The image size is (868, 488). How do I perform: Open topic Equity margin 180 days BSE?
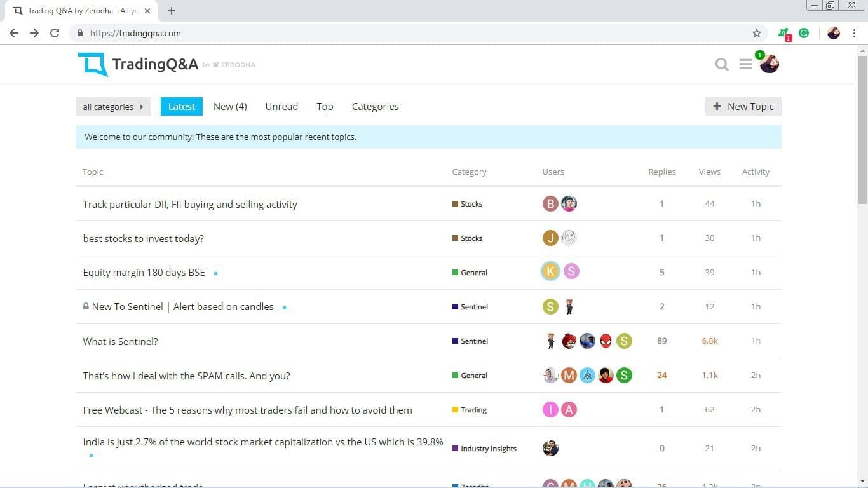[x=144, y=272]
